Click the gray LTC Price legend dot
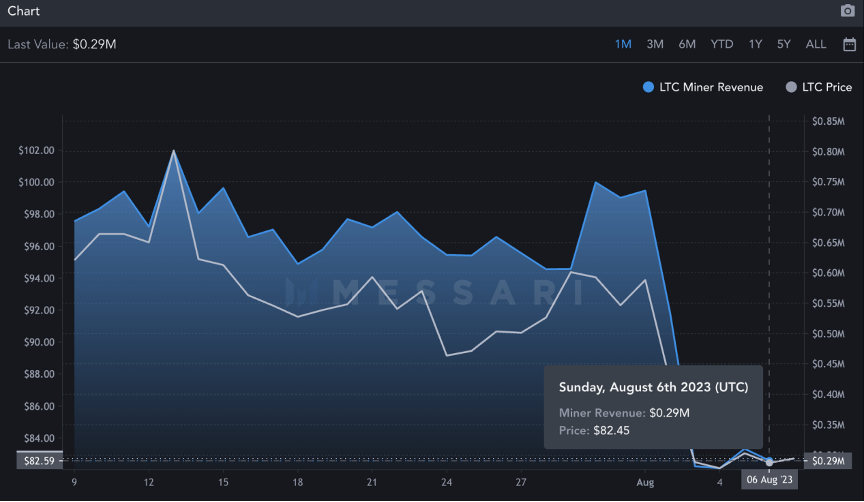This screenshot has height=502, width=864. [x=791, y=87]
